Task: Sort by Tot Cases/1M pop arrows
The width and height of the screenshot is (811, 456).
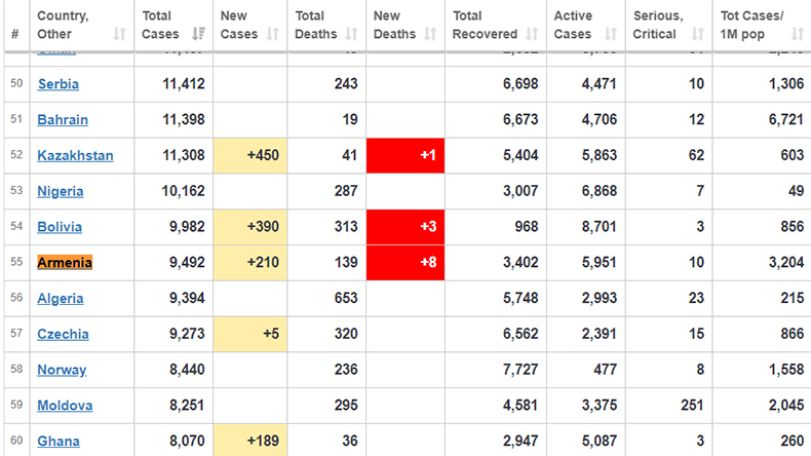Action: pos(798,34)
